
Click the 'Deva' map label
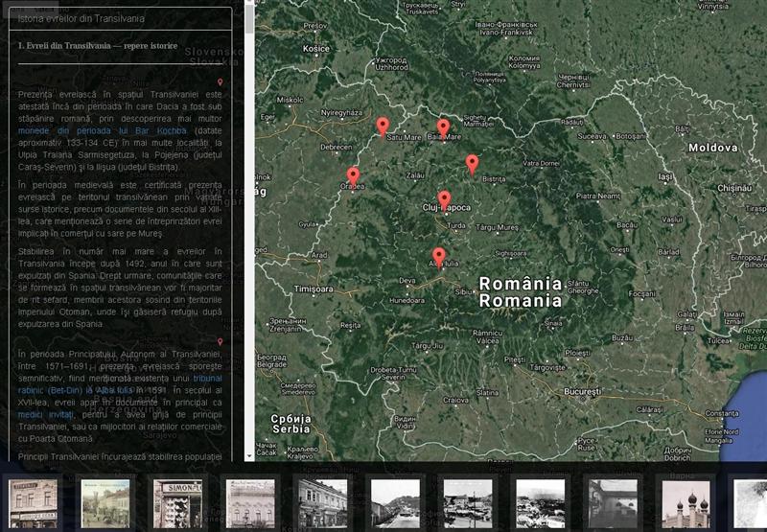coord(407,281)
